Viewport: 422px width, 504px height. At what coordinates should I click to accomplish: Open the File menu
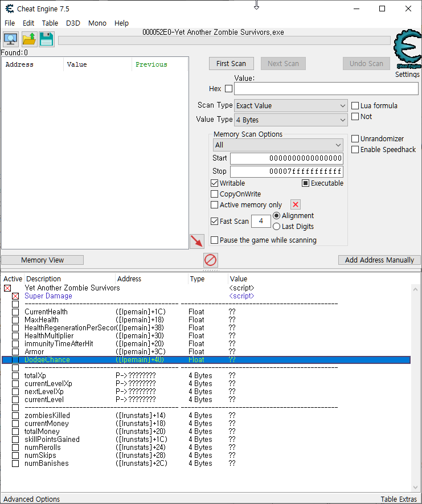[x=10, y=23]
